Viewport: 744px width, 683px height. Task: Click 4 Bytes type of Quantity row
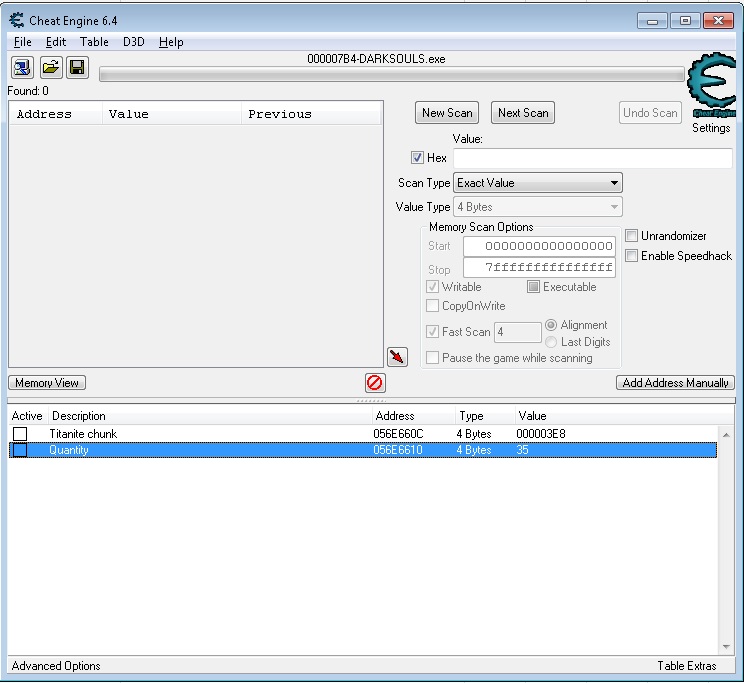click(474, 450)
